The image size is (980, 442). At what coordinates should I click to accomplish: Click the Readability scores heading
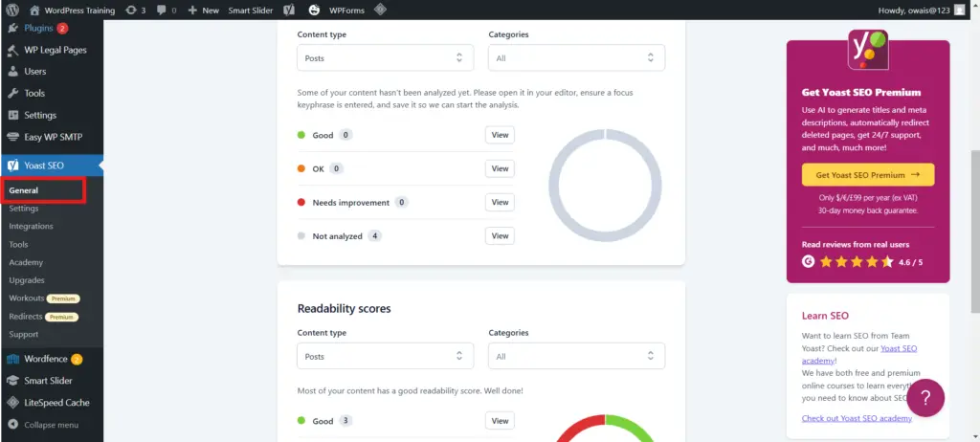[x=345, y=309]
